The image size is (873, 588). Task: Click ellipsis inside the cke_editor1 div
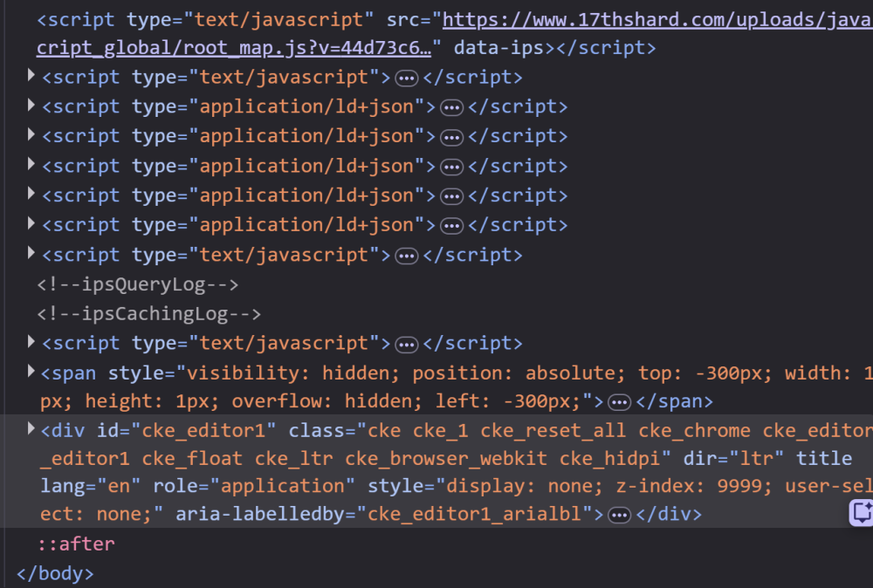619,516
